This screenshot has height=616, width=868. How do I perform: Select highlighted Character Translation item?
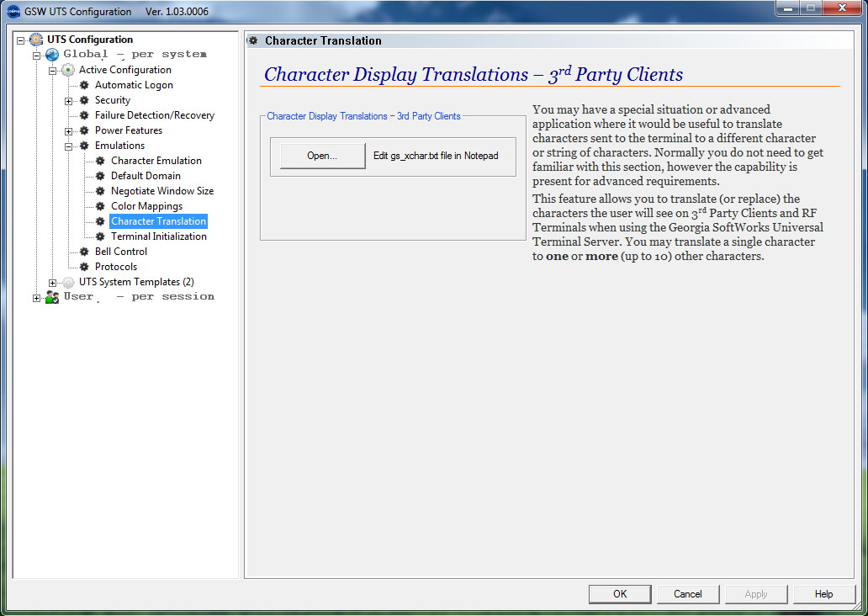(x=158, y=221)
